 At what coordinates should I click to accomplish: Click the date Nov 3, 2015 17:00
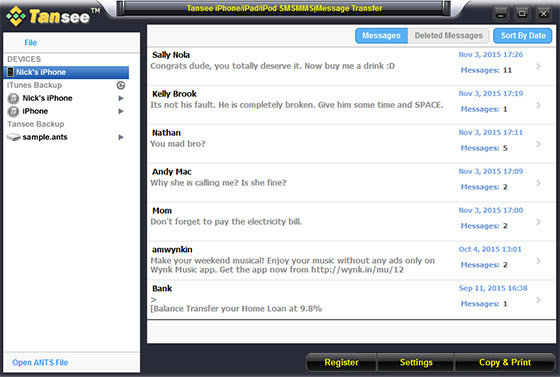pos(490,210)
